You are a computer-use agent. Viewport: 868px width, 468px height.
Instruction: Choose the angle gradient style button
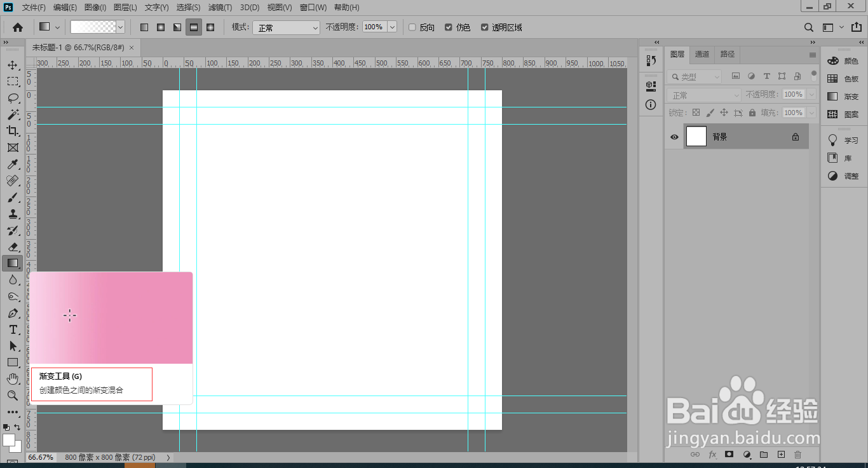coord(177,27)
